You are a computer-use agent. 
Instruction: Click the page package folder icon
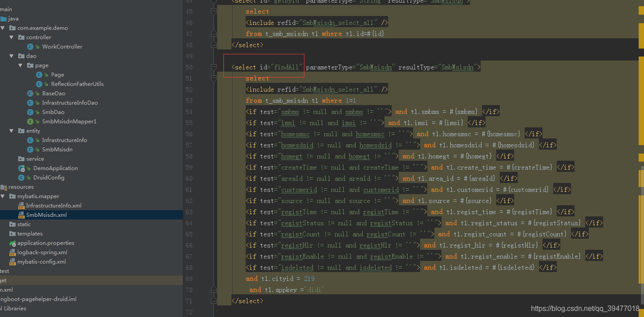[x=30, y=65]
